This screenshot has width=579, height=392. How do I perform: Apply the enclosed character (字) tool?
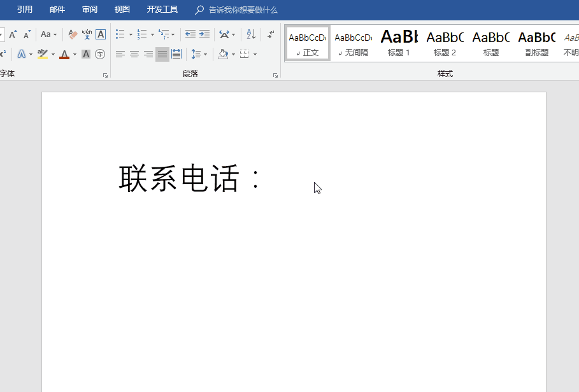[x=100, y=54]
